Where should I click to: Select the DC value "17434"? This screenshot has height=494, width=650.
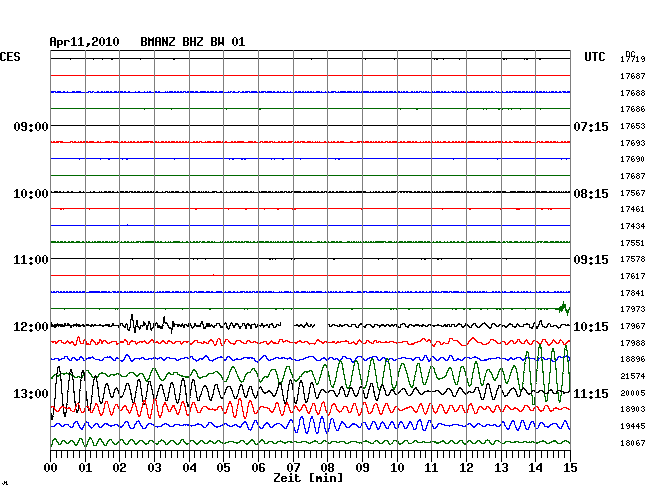(633, 226)
